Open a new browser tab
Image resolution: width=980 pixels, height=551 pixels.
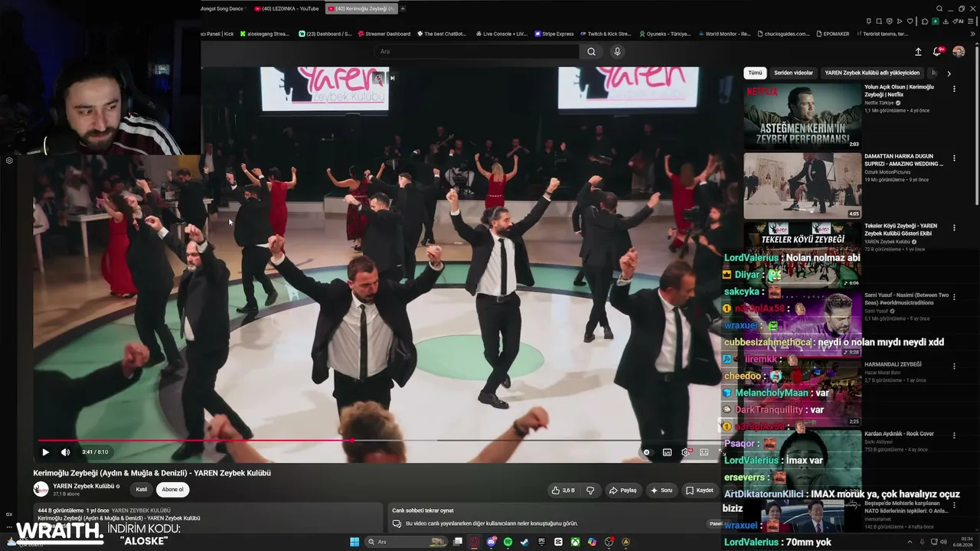tap(403, 8)
